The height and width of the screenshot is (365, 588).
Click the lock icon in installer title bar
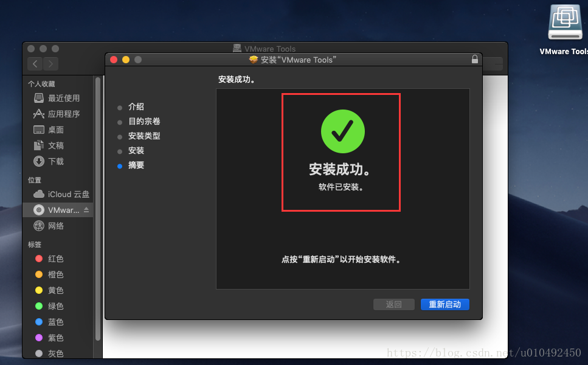[475, 59]
